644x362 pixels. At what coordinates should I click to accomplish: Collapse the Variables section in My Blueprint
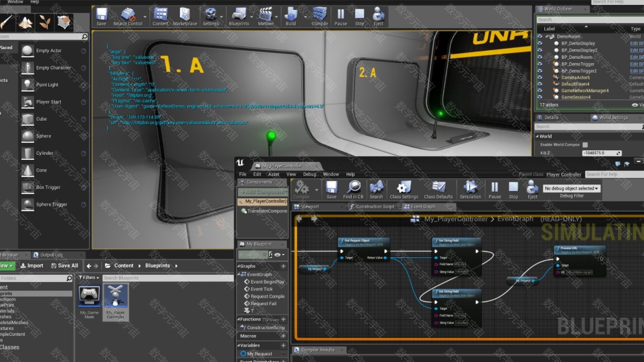239,345
